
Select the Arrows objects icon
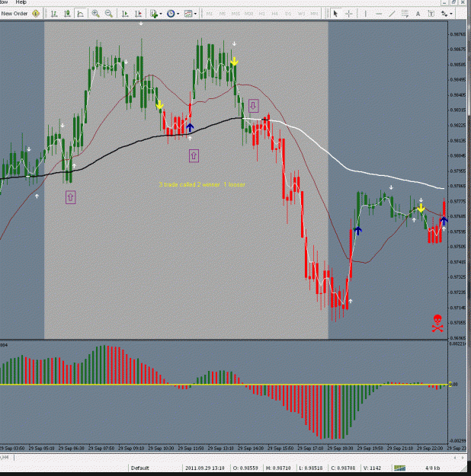tap(444, 14)
